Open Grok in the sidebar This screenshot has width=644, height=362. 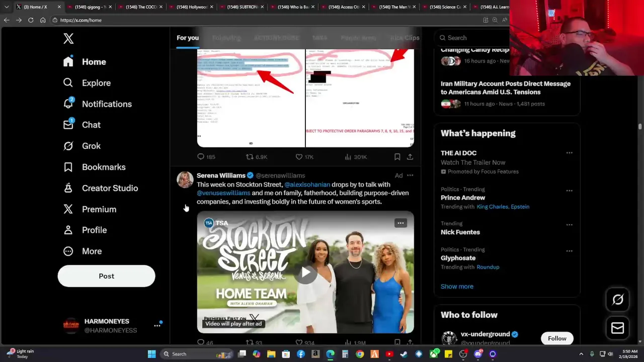[x=82, y=146]
